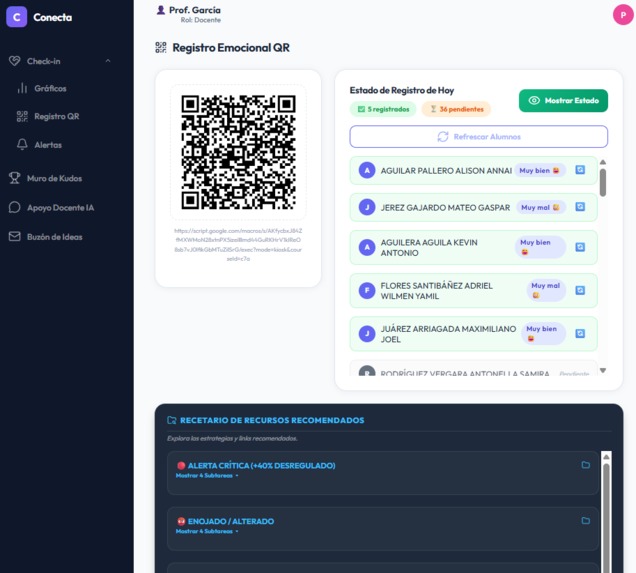Collapse the Check-in menu chevron
The width and height of the screenshot is (636, 573).
coord(108,61)
